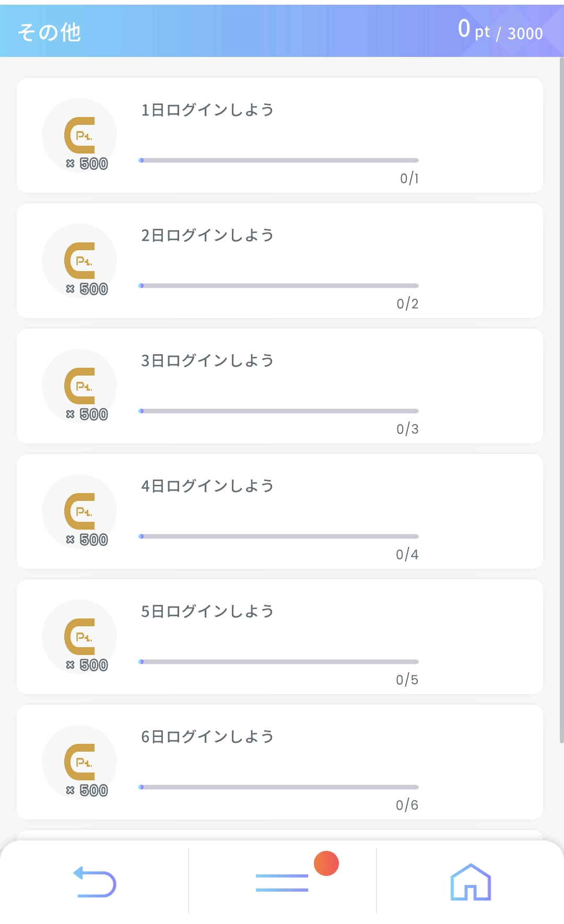Tap coin reward icon for 1-day login
Screen dimensions: 564x924
point(79,136)
